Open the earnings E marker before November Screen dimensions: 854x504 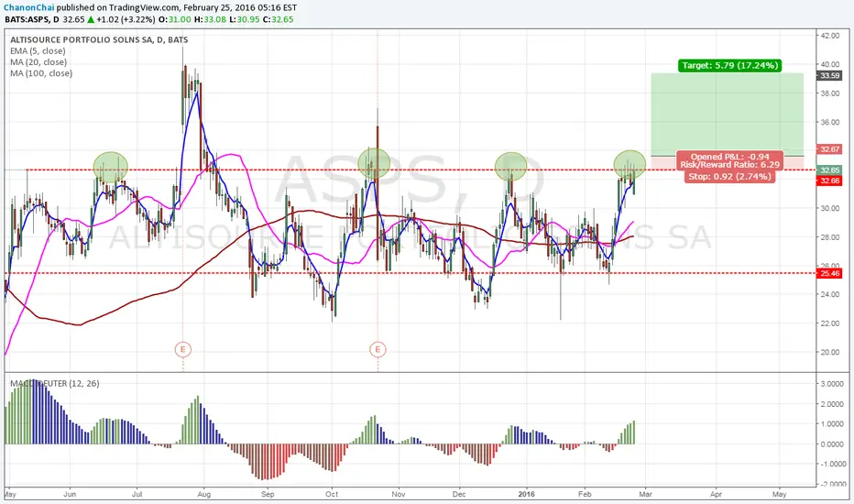[378, 349]
